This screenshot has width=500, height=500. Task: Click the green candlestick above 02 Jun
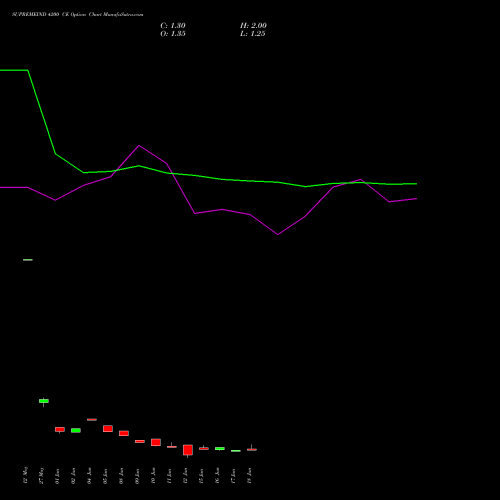(x=76, y=430)
